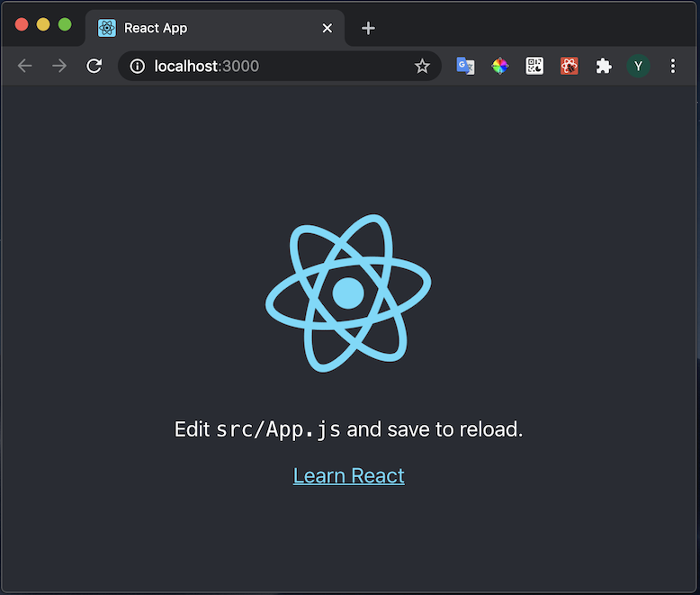Image resolution: width=700 pixels, height=595 pixels.
Task: Click the spinning React logo
Action: point(348,293)
